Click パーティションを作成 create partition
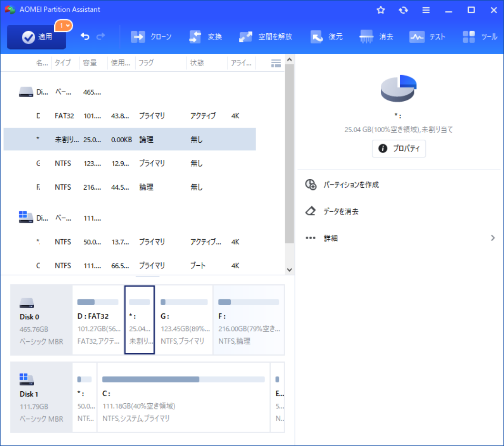Image resolution: width=504 pixels, height=446 pixels. pos(351,184)
